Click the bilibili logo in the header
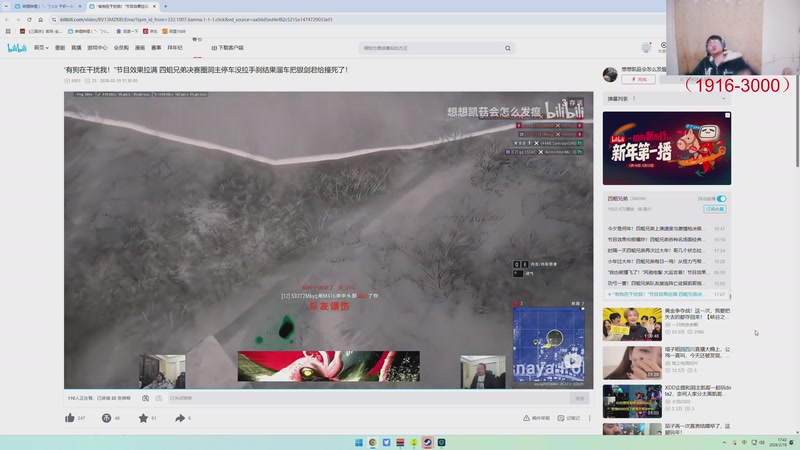800x450 pixels. (x=17, y=48)
